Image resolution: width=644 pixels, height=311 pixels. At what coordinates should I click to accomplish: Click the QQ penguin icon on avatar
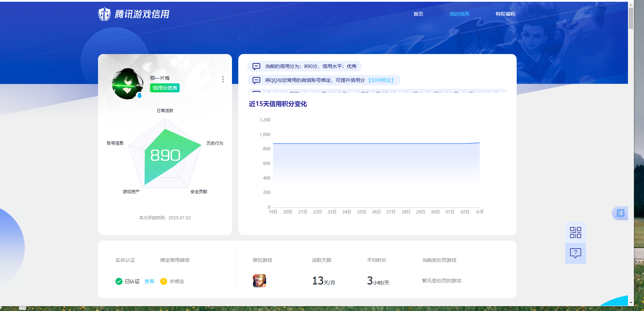pyautogui.click(x=140, y=95)
